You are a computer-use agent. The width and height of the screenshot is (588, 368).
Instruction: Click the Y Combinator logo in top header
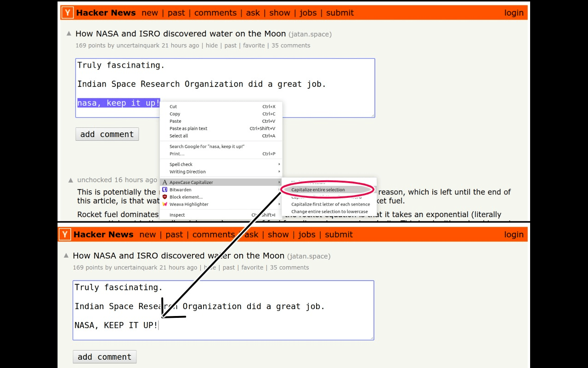[68, 13]
